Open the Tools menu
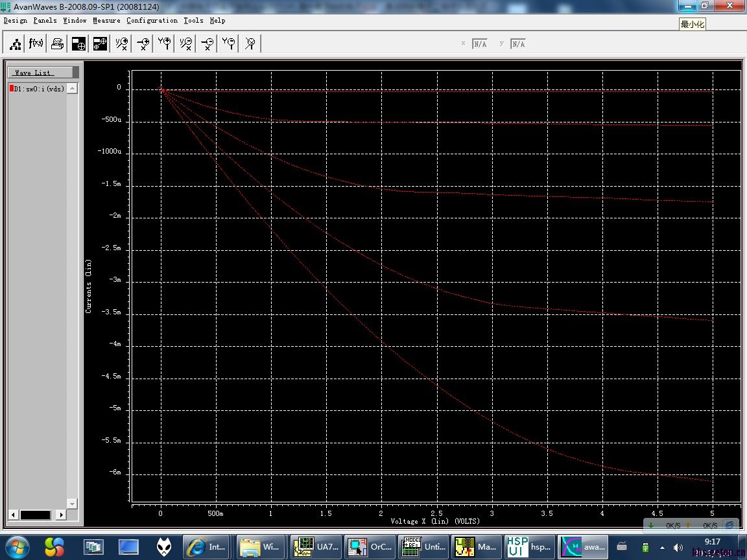This screenshot has width=747, height=560. pyautogui.click(x=193, y=21)
